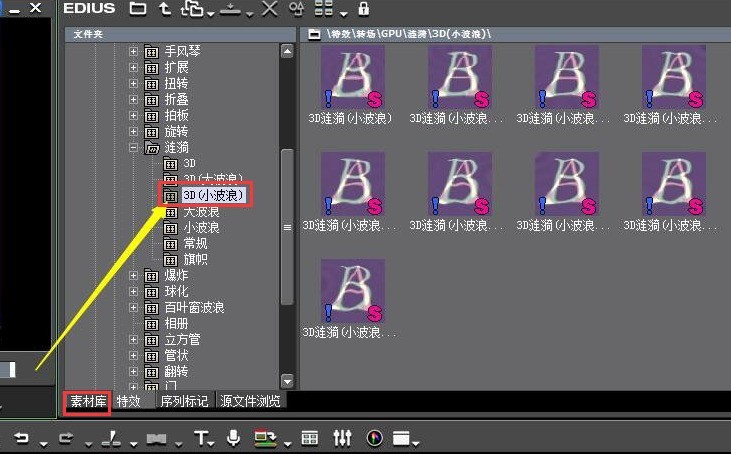Click the T title creation tool
The image size is (731, 454).
click(x=200, y=438)
